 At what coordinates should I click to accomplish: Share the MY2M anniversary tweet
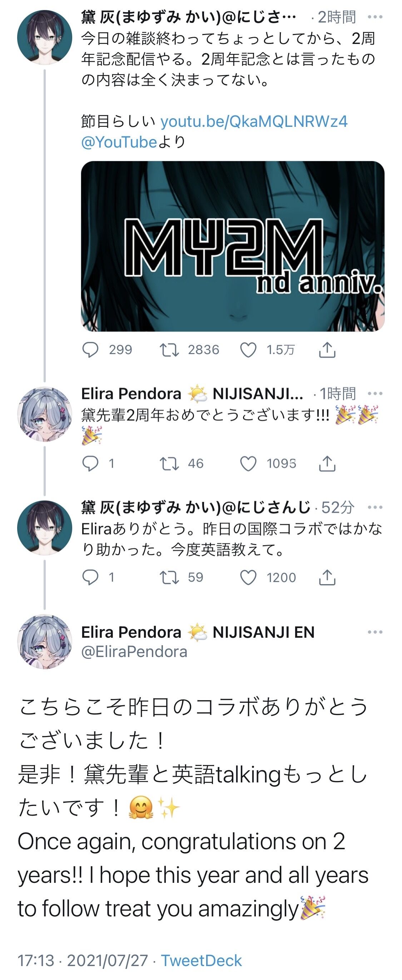(327, 350)
